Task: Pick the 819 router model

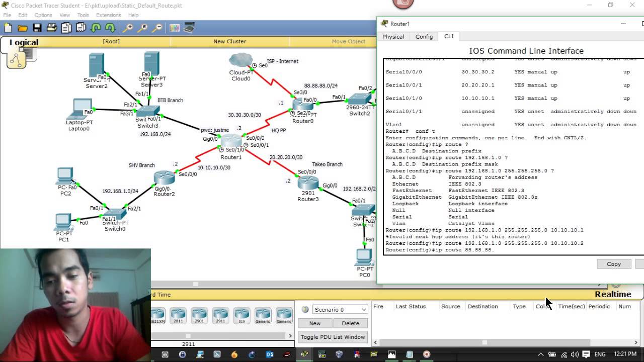Action: coord(242,316)
